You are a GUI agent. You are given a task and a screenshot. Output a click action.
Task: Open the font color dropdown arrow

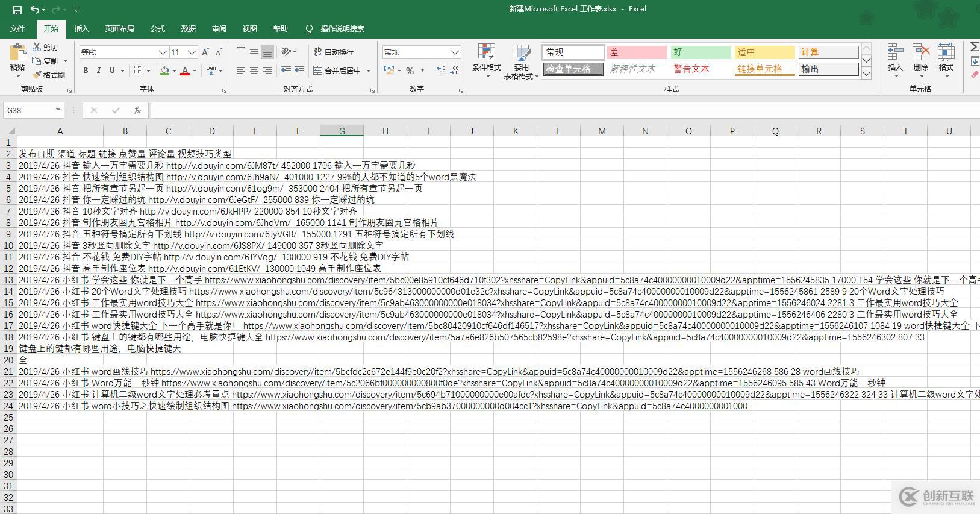point(195,71)
